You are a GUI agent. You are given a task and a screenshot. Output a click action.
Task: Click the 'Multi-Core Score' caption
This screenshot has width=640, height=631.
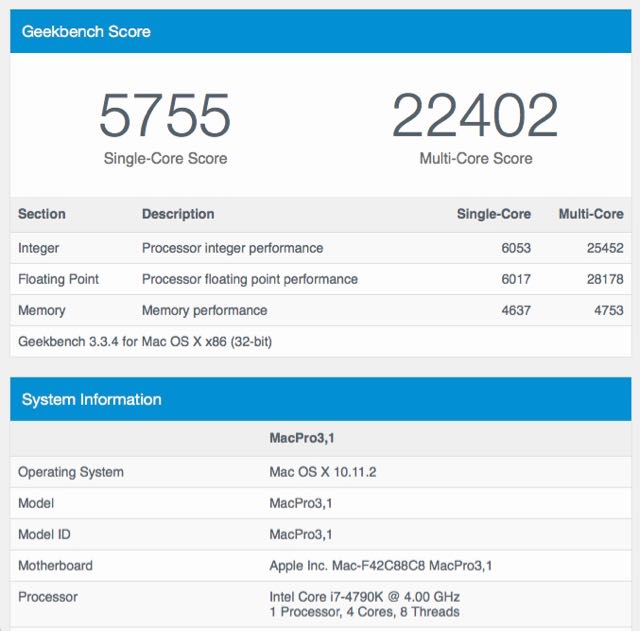click(x=476, y=158)
